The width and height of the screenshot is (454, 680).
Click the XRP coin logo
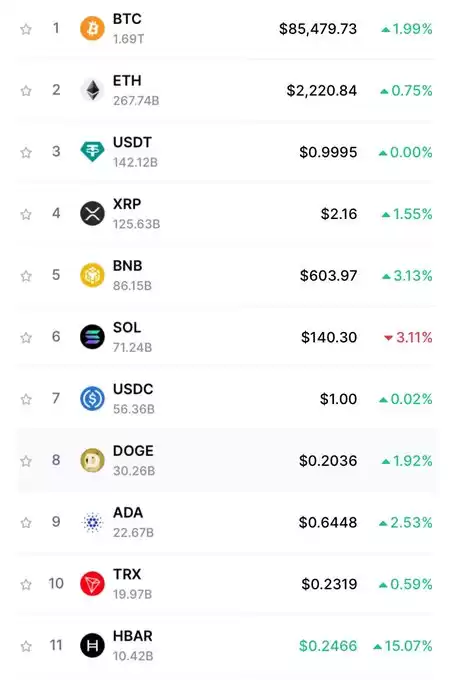tap(92, 214)
